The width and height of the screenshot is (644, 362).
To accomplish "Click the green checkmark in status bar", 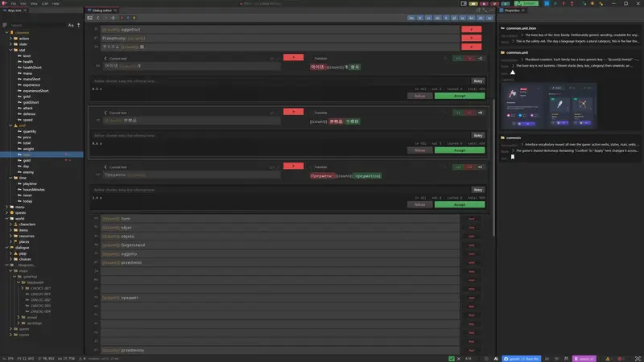I will [x=452, y=359].
